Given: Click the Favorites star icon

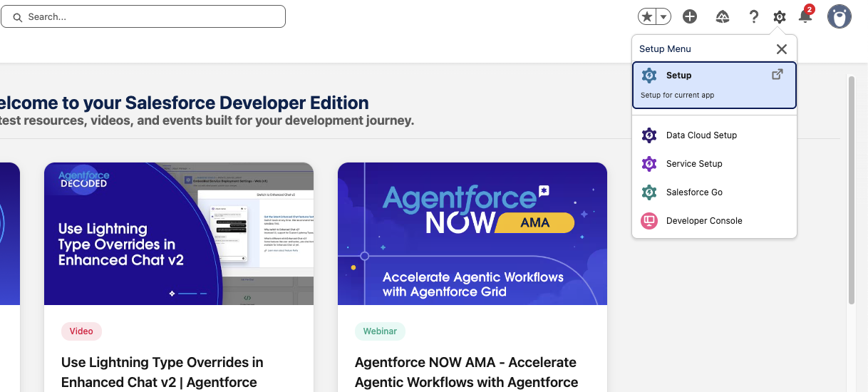Looking at the screenshot, I should coord(647,16).
